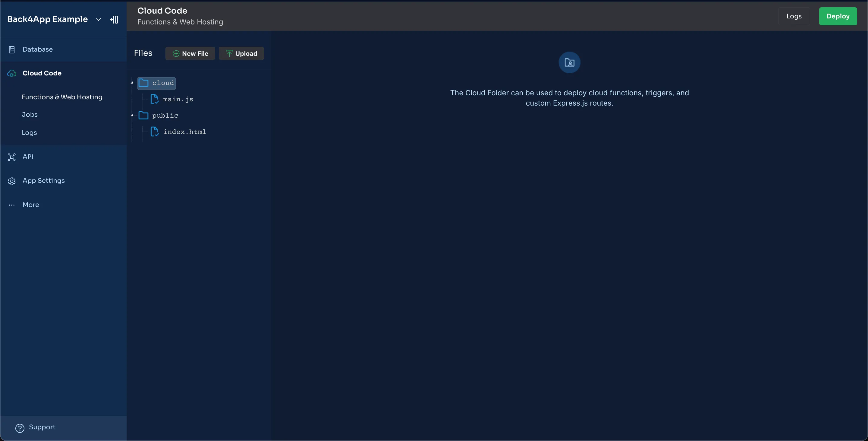This screenshot has width=868, height=441.
Task: Click the index.html file icon
Action: [155, 132]
